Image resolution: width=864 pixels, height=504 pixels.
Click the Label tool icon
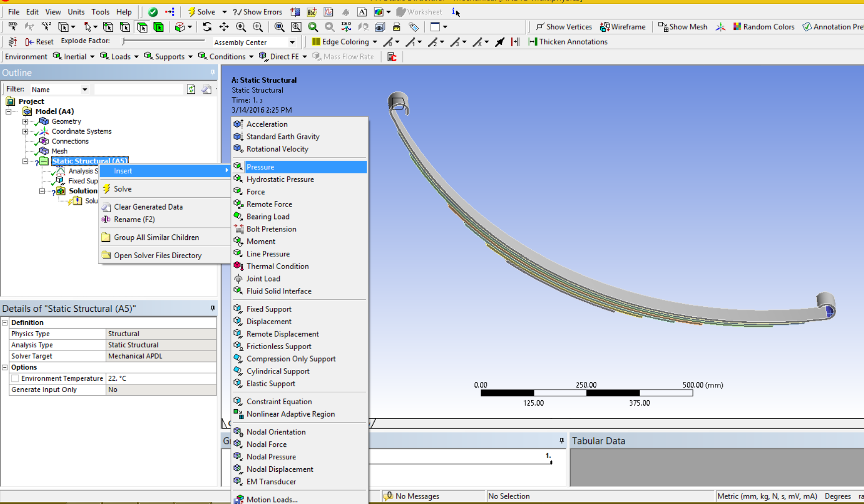tap(13, 27)
